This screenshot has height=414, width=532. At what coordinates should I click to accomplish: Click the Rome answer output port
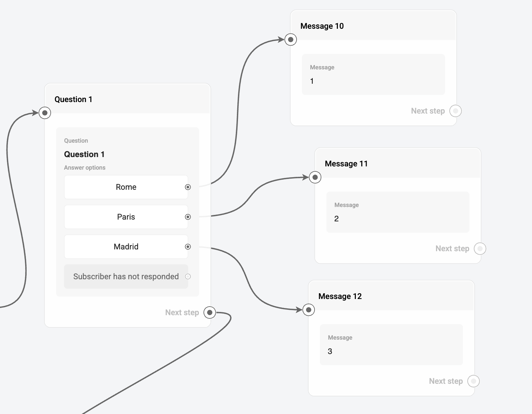[188, 187]
